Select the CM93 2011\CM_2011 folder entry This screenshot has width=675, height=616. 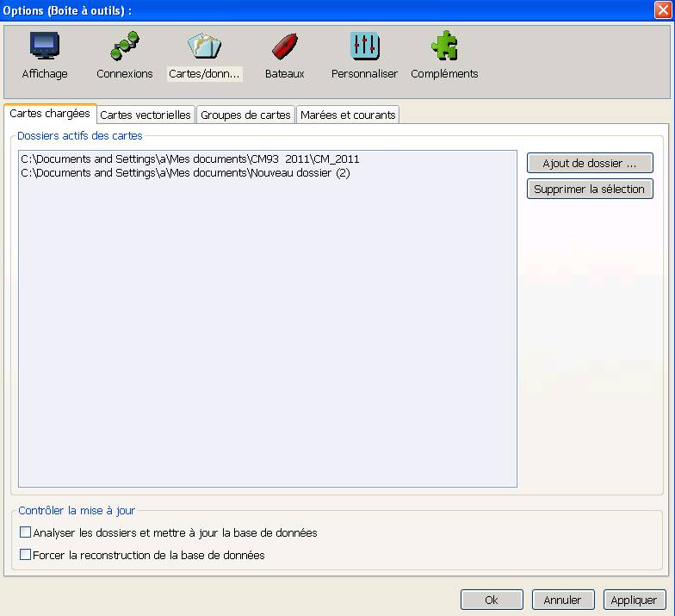click(190, 159)
